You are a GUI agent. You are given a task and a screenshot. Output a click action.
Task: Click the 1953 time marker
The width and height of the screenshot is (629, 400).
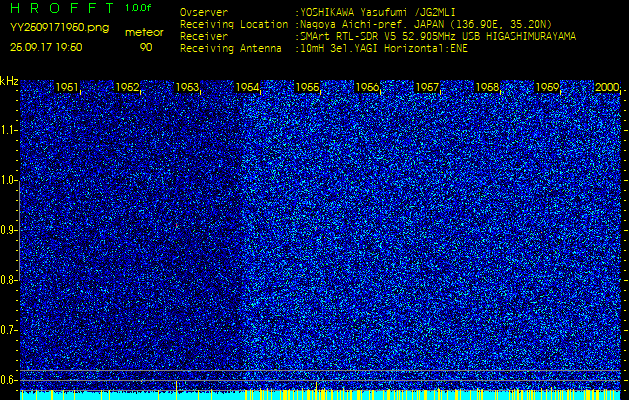[187, 87]
